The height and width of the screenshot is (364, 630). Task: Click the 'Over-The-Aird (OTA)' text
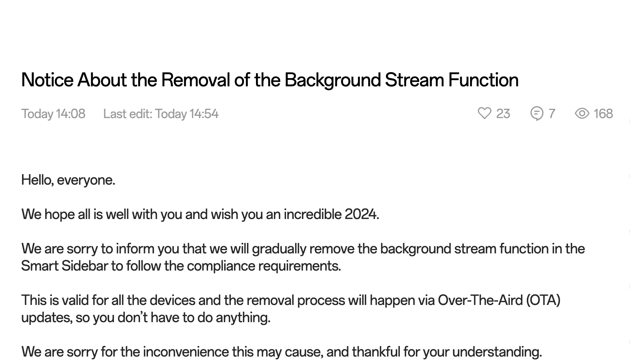(x=499, y=300)
